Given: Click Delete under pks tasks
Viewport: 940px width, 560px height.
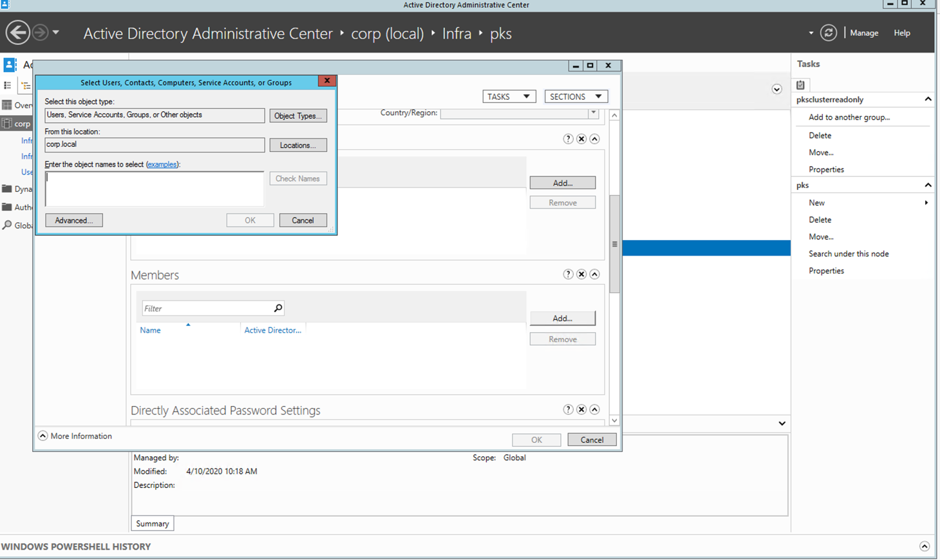Looking at the screenshot, I should 820,219.
